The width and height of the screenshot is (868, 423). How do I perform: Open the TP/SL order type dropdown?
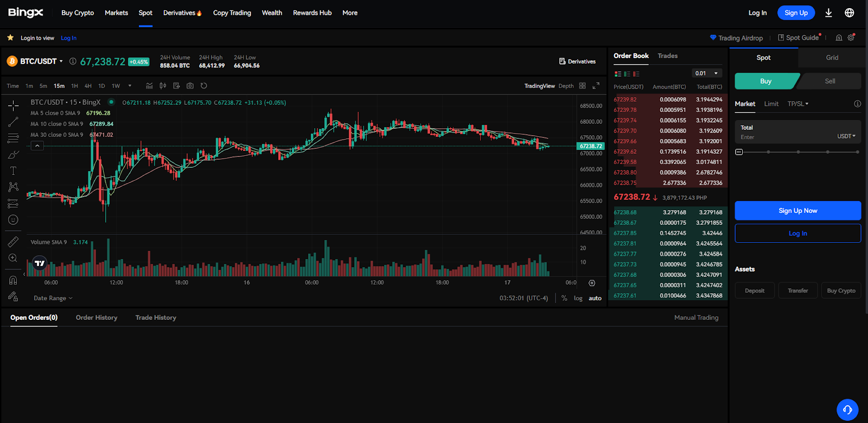pyautogui.click(x=797, y=104)
